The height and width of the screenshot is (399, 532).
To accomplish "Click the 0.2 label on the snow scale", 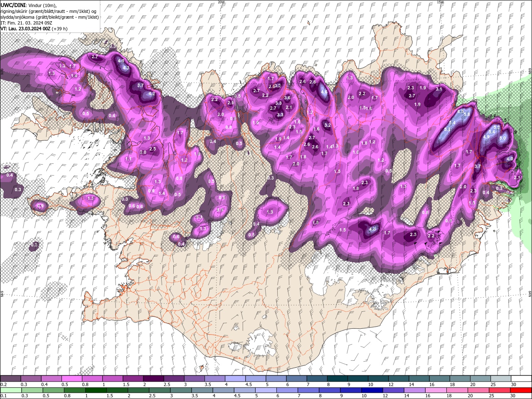I will (3, 384).
